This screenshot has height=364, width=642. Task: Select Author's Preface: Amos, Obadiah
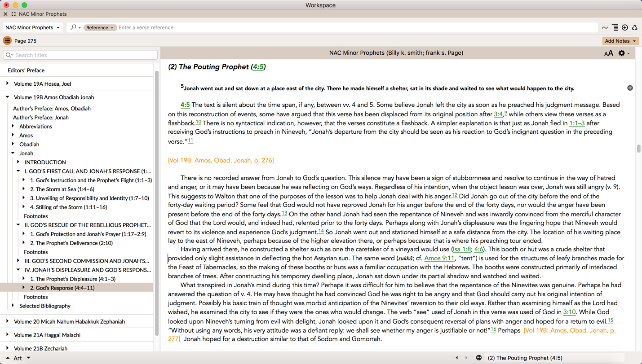[x=52, y=109]
